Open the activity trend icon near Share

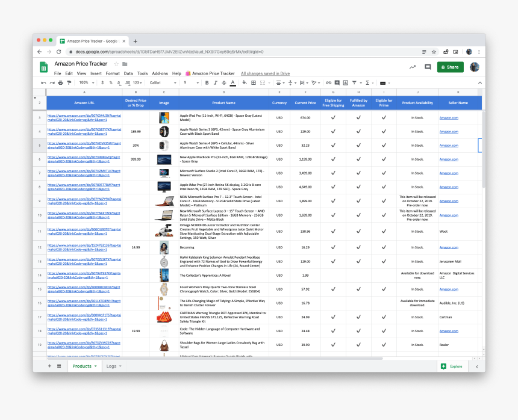pyautogui.click(x=413, y=67)
